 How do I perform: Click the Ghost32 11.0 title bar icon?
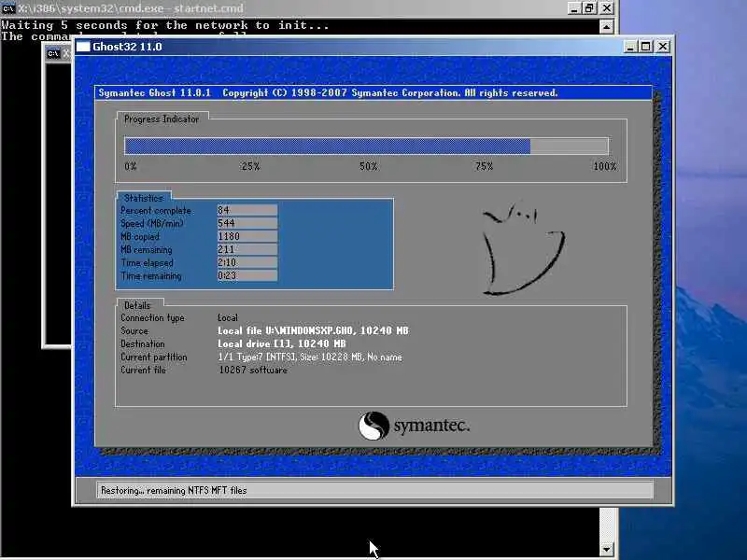click(83, 46)
